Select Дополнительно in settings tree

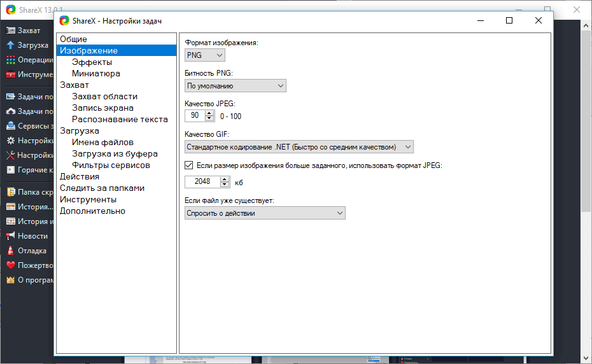click(92, 211)
